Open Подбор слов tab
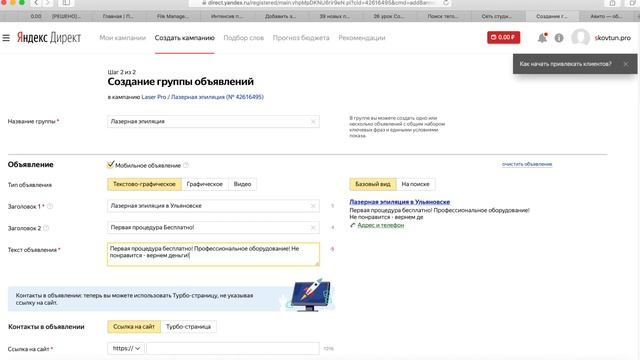 (244, 38)
